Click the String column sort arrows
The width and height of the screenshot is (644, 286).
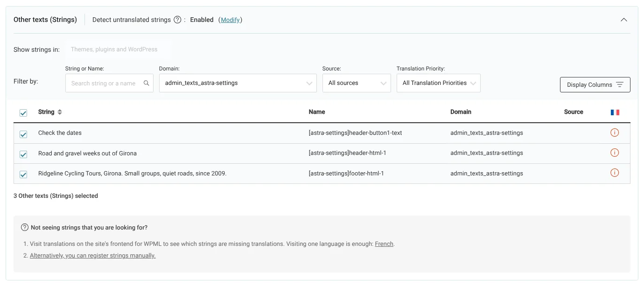point(60,112)
